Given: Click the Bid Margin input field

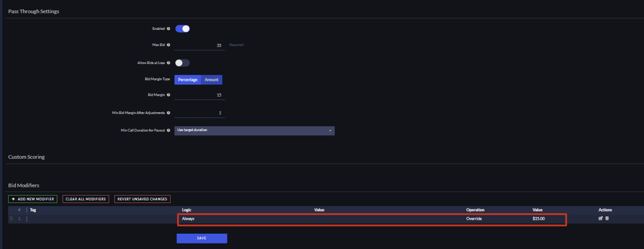Looking at the screenshot, I should click(x=200, y=95).
